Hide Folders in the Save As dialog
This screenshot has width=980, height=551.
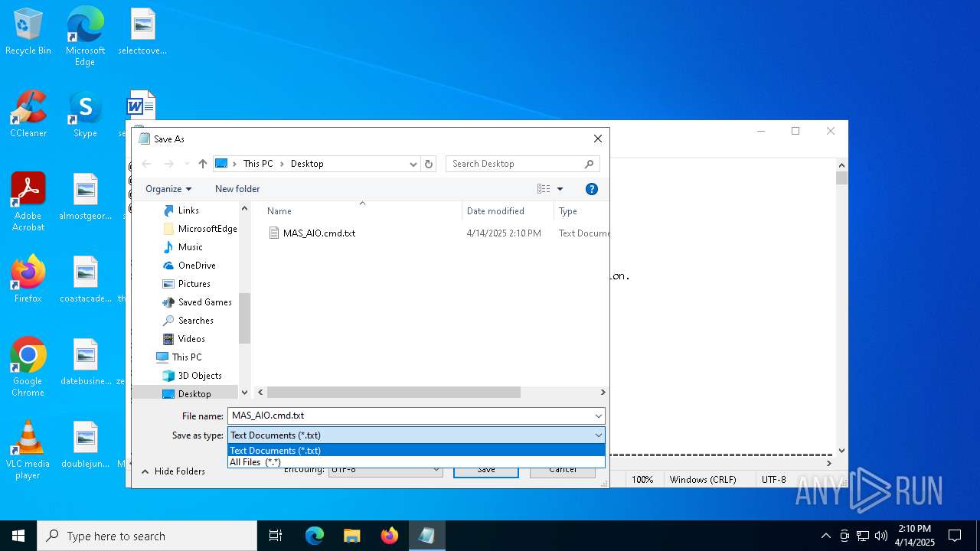coord(173,471)
